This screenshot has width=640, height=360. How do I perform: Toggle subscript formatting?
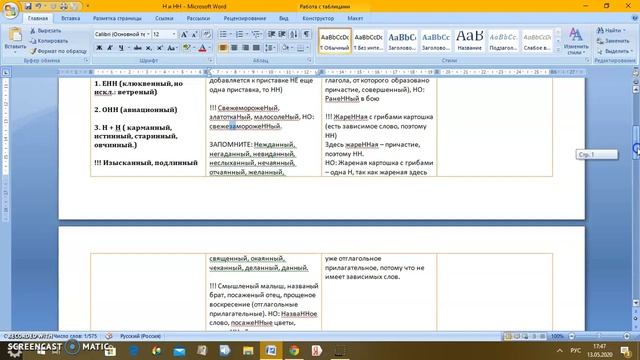point(149,48)
